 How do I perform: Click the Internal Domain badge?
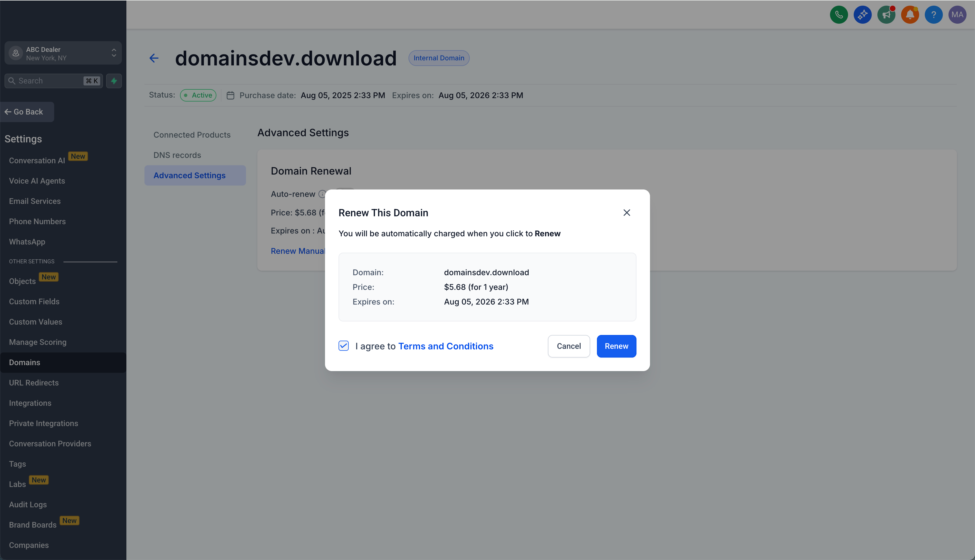pos(439,58)
